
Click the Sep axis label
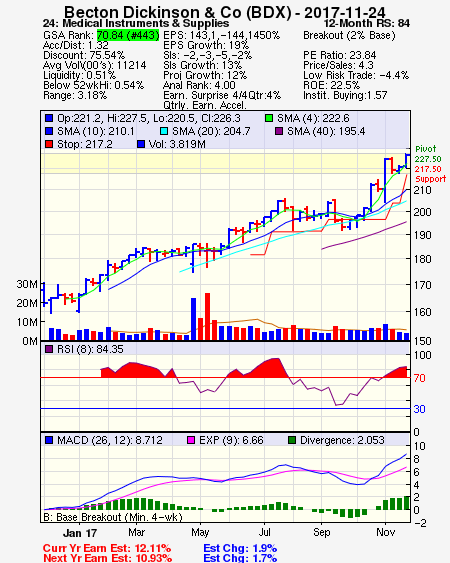(x=321, y=532)
